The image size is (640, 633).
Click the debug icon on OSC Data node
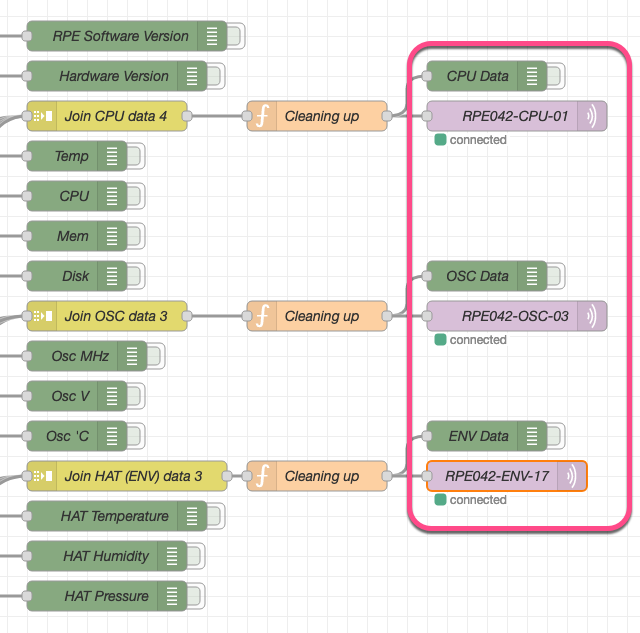click(532, 276)
